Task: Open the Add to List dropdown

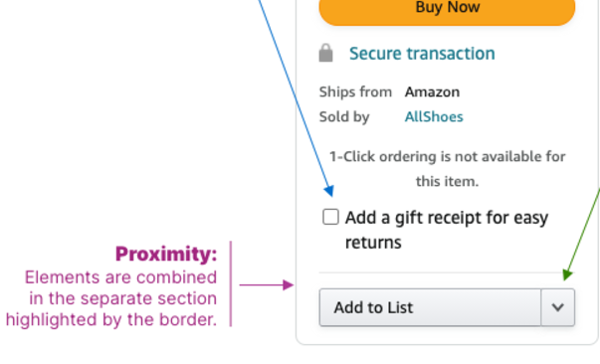Action: point(447,307)
